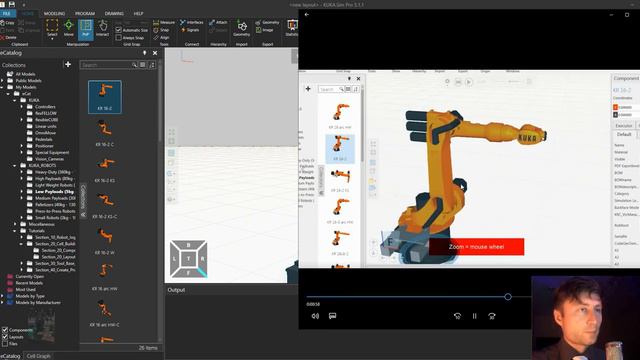Open the FILE menu tab
Image resolution: width=640 pixels, height=360 pixels.
(x=7, y=13)
